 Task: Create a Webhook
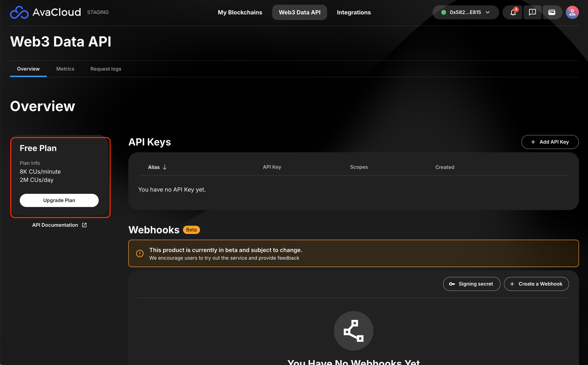(x=536, y=284)
